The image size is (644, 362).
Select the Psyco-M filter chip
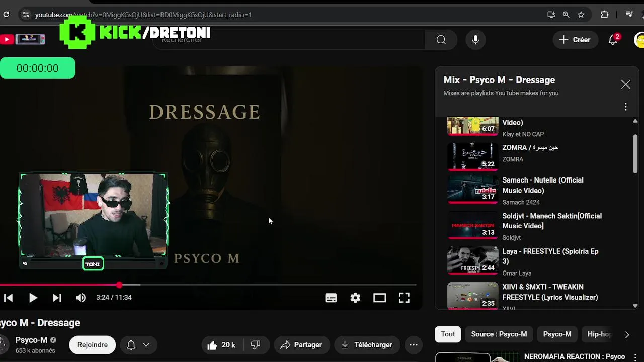pyautogui.click(x=557, y=334)
